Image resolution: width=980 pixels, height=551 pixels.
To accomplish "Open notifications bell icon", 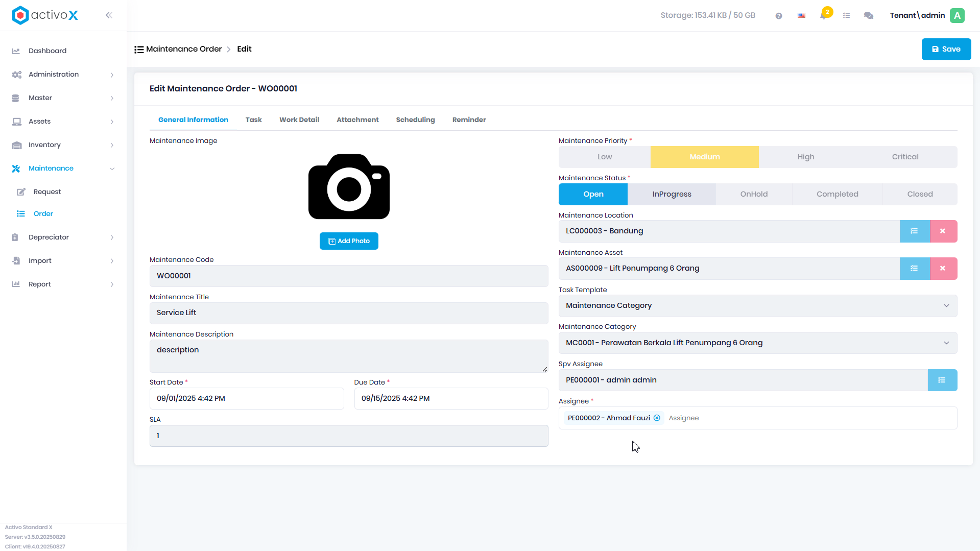I will (x=823, y=15).
